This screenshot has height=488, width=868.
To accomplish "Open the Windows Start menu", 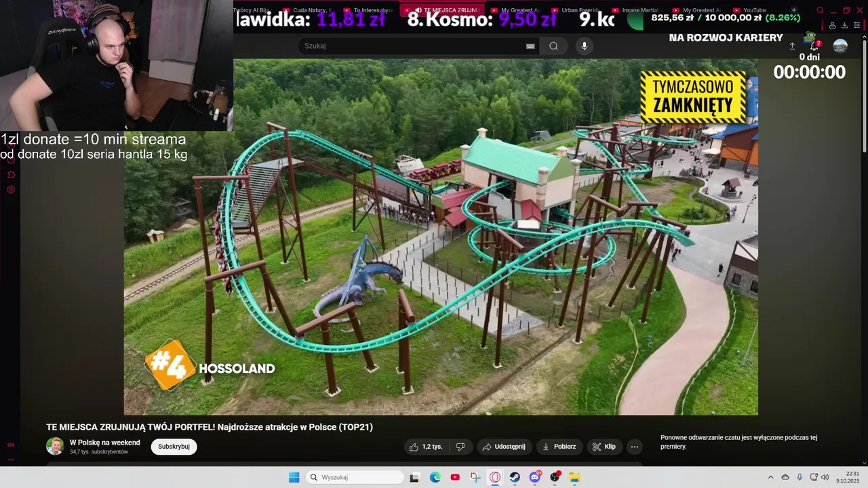I will coord(294,477).
